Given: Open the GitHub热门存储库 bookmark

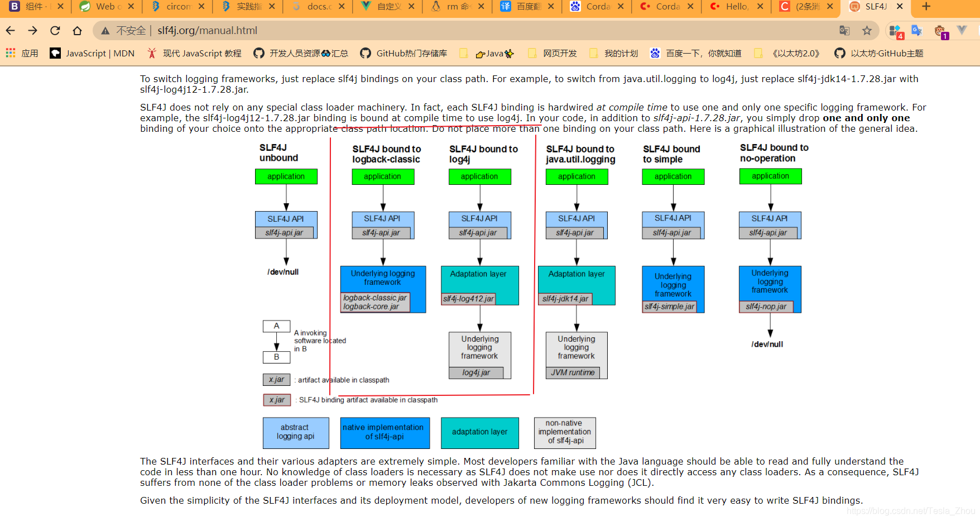Looking at the screenshot, I should click(404, 53).
